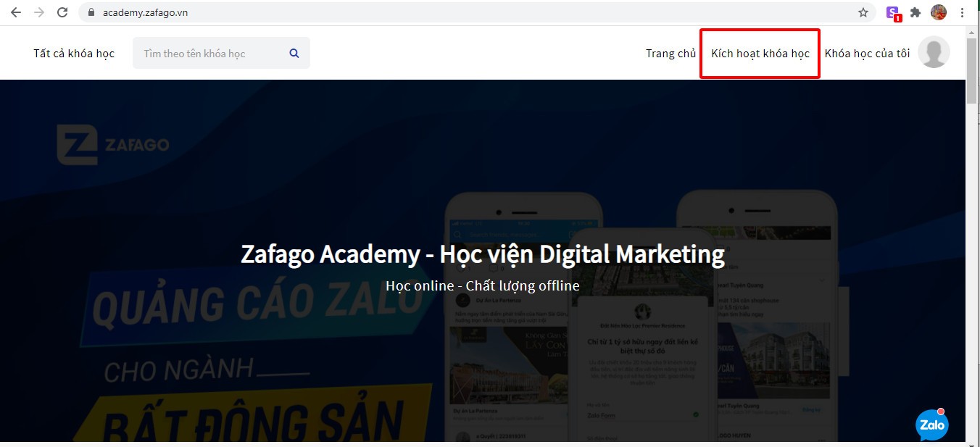Go back using the browser back arrow
The width and height of the screenshot is (980, 447).
pyautogui.click(x=16, y=12)
